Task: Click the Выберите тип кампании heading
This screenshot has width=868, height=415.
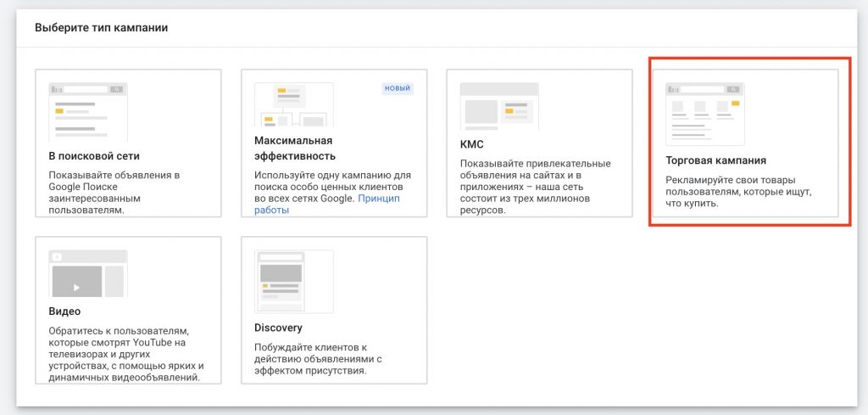Action: click(102, 27)
